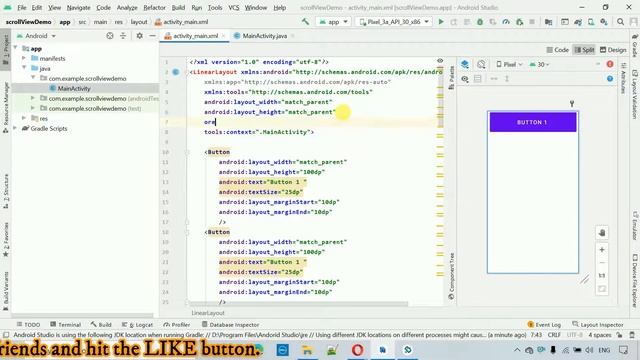Open Search Everywhere magnifier icon

point(620,22)
